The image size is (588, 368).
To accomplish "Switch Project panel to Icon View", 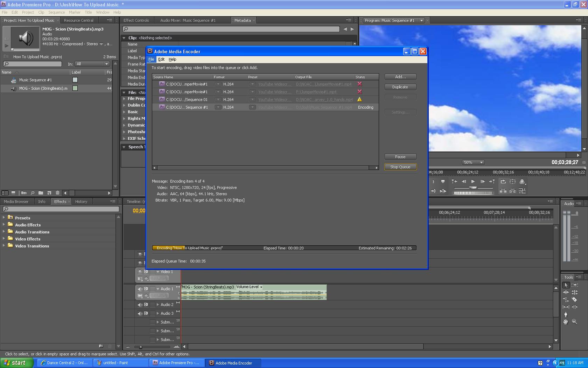I will [13, 193].
